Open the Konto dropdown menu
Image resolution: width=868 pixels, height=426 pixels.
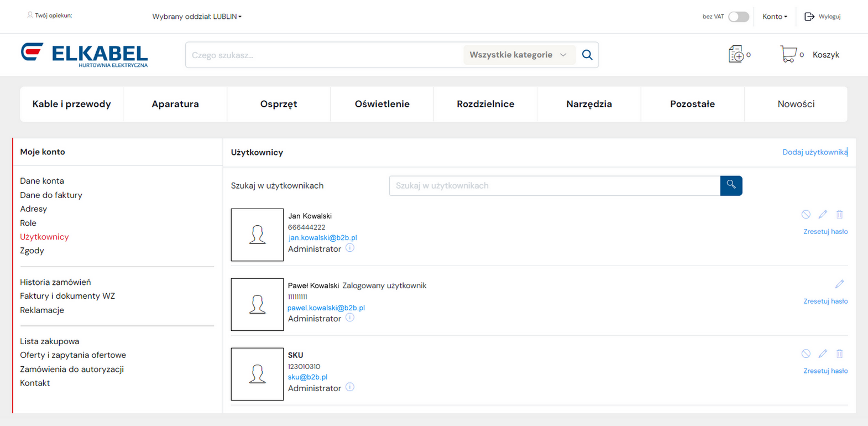(x=775, y=17)
